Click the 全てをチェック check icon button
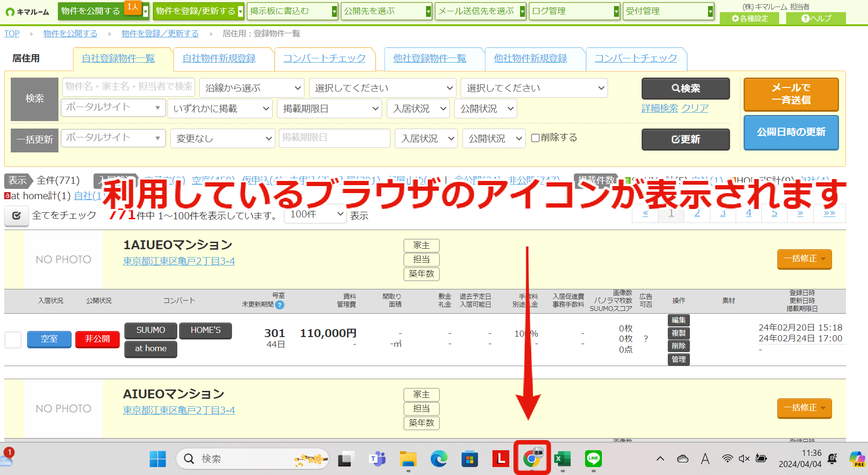This screenshot has width=868, height=475. coord(16,216)
